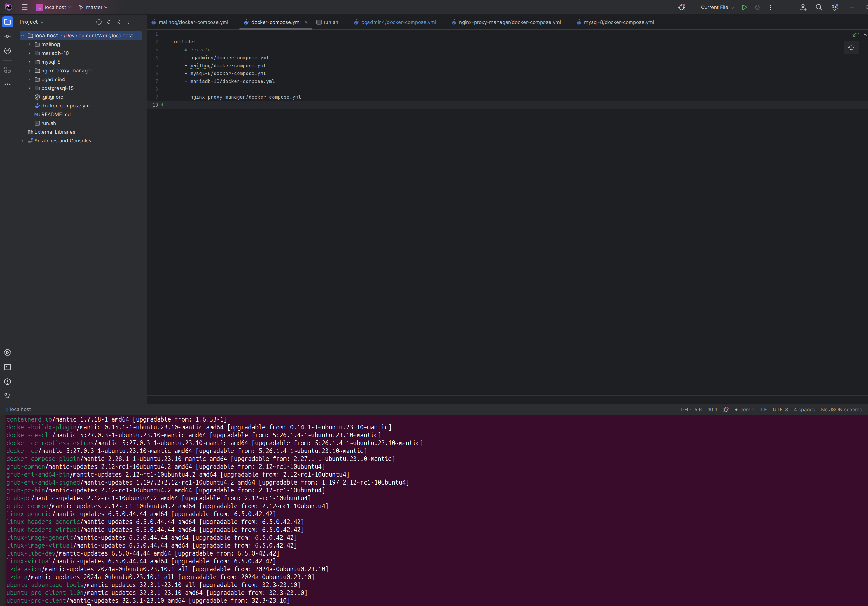Open the Project view dropdown
The width and height of the screenshot is (868, 606).
[x=32, y=22]
